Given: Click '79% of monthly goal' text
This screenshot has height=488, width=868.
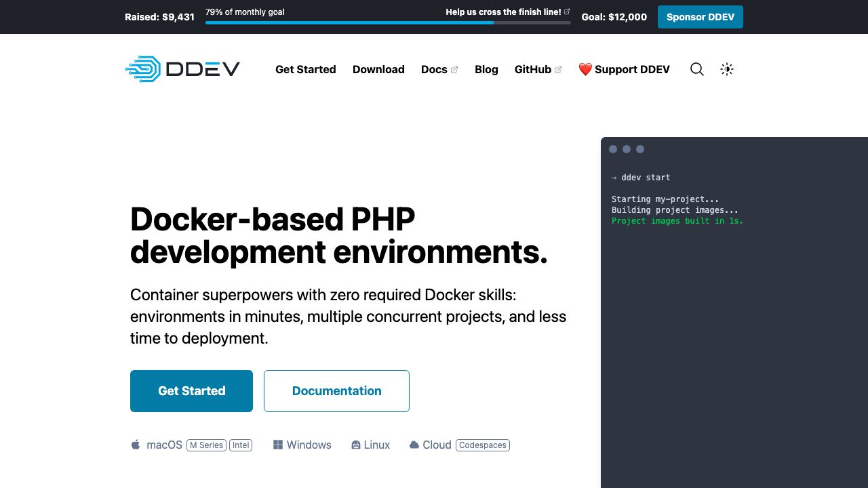Looking at the screenshot, I should (245, 12).
